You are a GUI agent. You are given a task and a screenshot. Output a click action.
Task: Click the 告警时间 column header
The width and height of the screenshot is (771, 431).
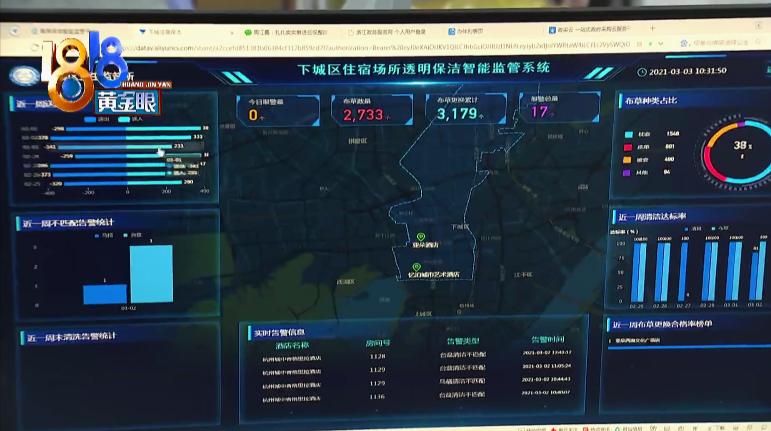pos(548,340)
